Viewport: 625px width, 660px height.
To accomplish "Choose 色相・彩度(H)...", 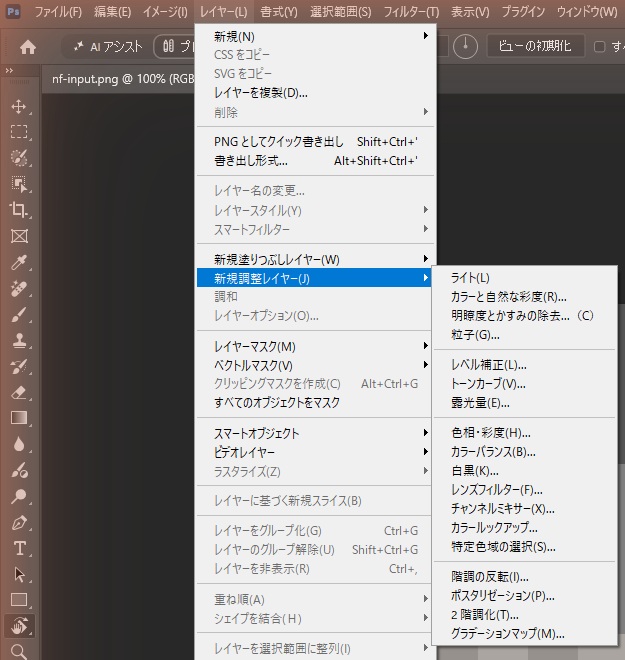I will 524,432.
